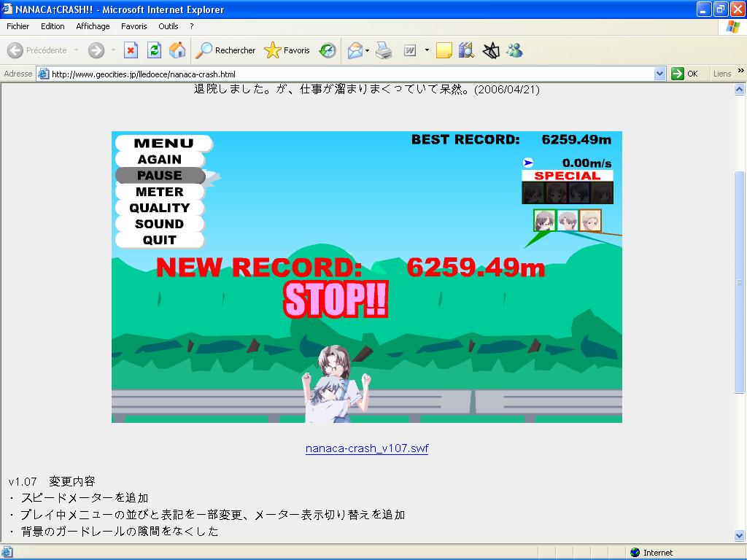Expand the Mail button dropdown arrow
The width and height of the screenshot is (747, 560).
click(368, 50)
